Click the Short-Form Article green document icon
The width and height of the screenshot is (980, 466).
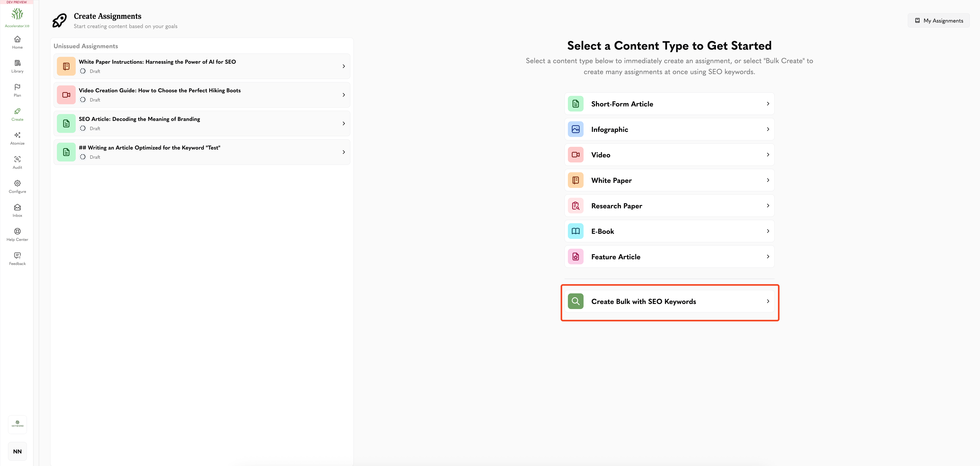[x=576, y=104]
